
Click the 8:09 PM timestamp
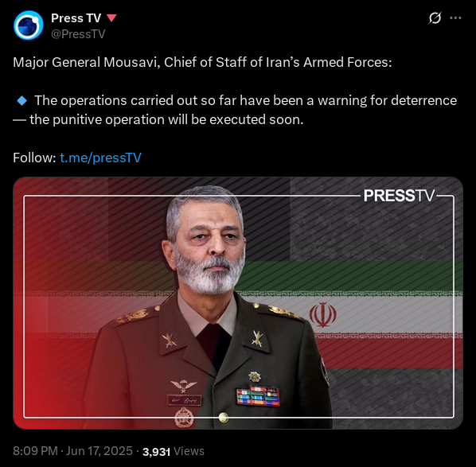[x=35, y=451]
